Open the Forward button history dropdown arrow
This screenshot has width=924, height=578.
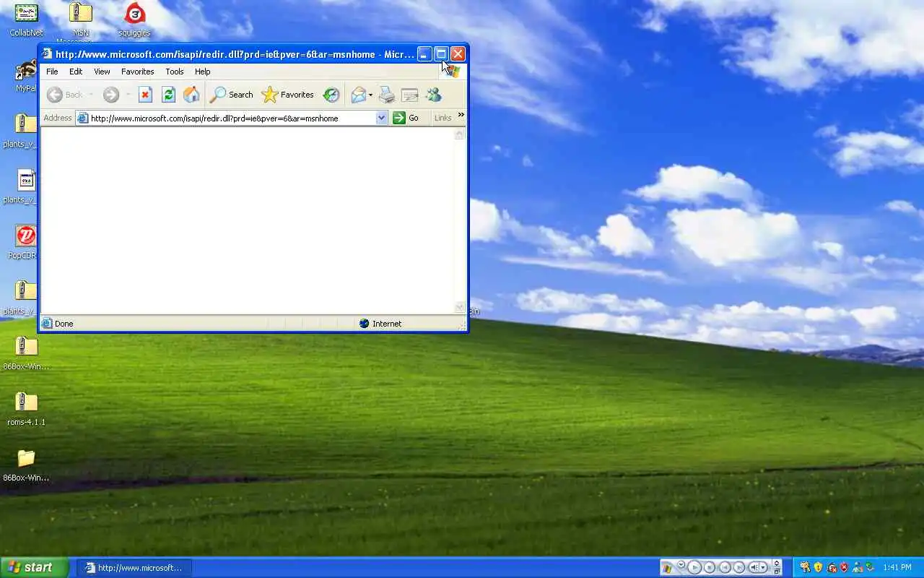128,95
